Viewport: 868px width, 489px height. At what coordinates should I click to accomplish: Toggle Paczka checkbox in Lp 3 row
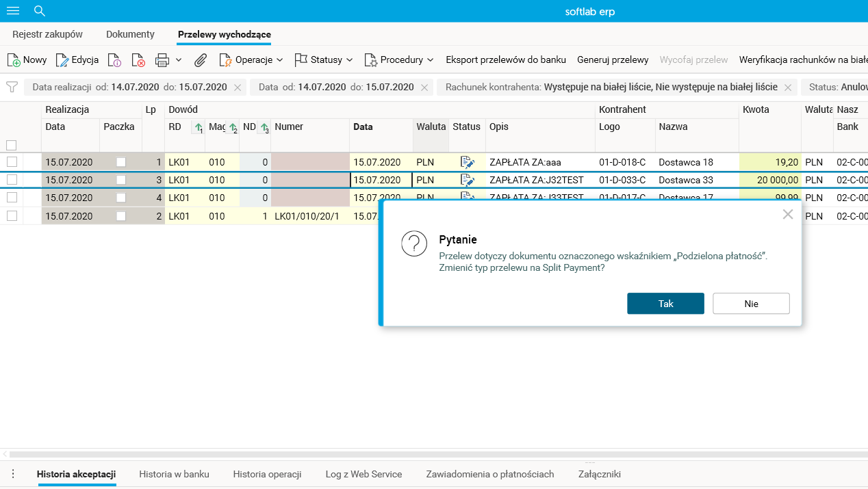click(121, 180)
